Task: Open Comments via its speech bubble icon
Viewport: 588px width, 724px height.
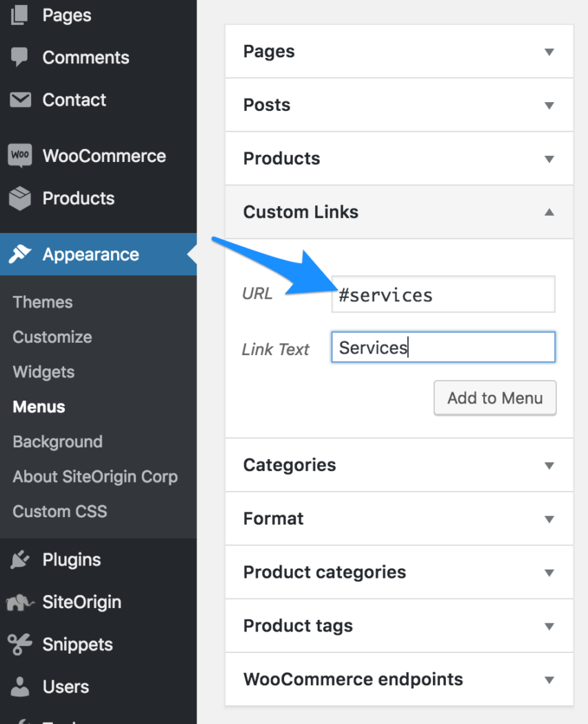Action: (19, 57)
